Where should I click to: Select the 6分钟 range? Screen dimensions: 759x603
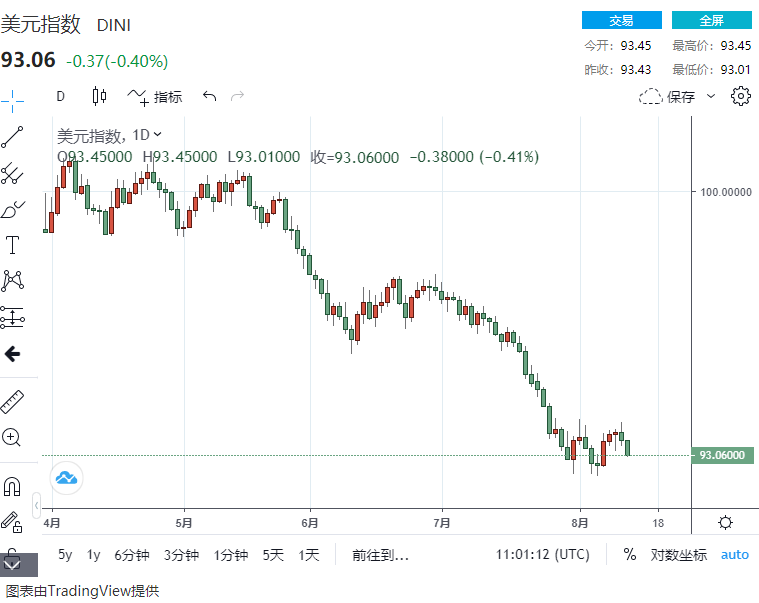(132, 555)
